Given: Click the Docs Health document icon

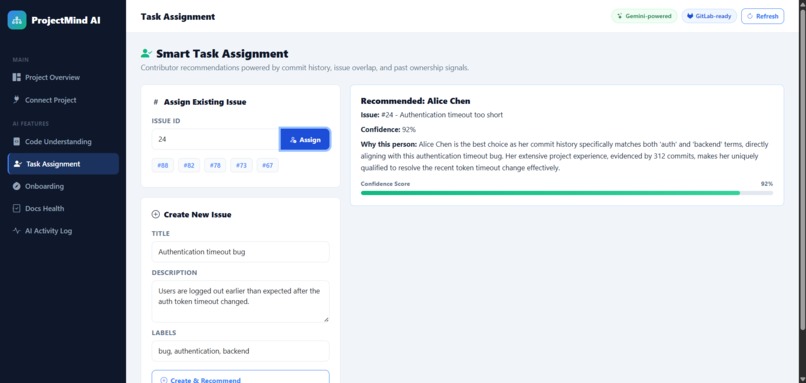Looking at the screenshot, I should (x=16, y=208).
